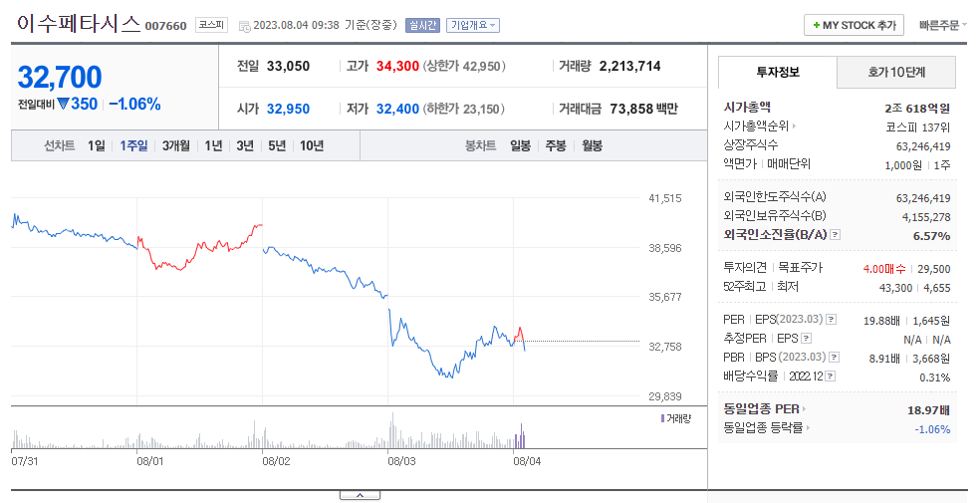
Task: Open the 빠른주문 dropdown
Action: coord(942,26)
